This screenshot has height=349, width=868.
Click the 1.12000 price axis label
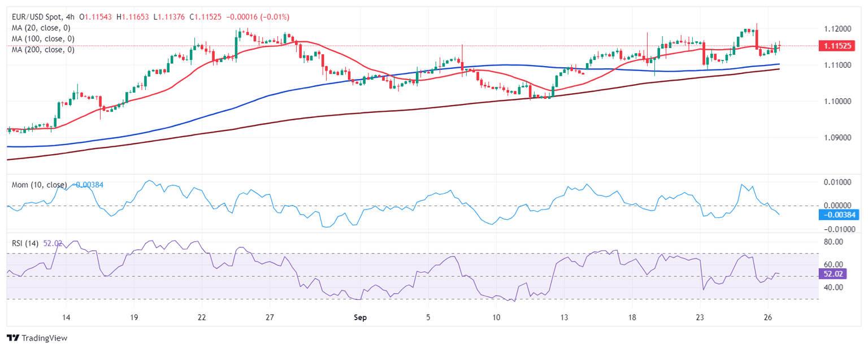(x=836, y=29)
